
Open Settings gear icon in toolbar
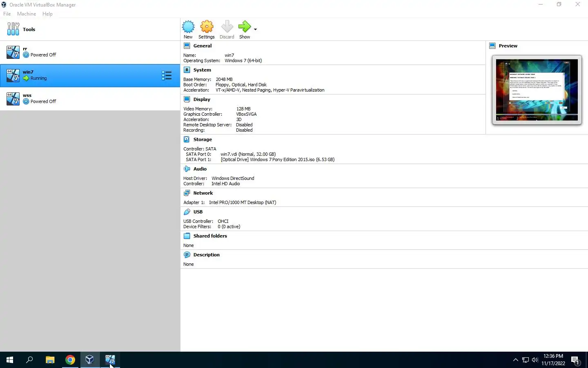207,27
